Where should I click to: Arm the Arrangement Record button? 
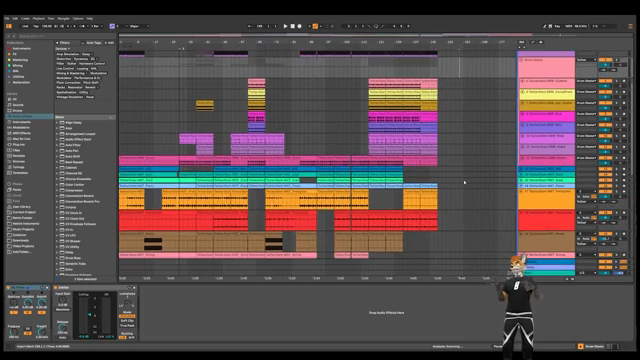pyautogui.click(x=299, y=26)
